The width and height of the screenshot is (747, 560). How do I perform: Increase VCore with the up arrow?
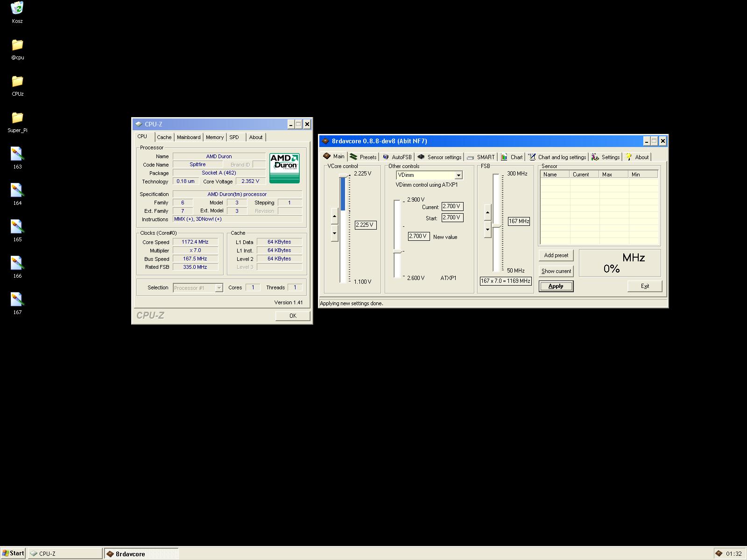pyautogui.click(x=334, y=216)
